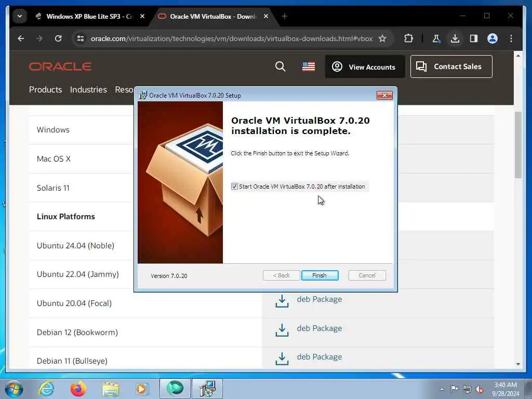Image resolution: width=532 pixels, height=399 pixels.
Task: Click VirtualBox installer taskbar button
Action: click(x=207, y=389)
